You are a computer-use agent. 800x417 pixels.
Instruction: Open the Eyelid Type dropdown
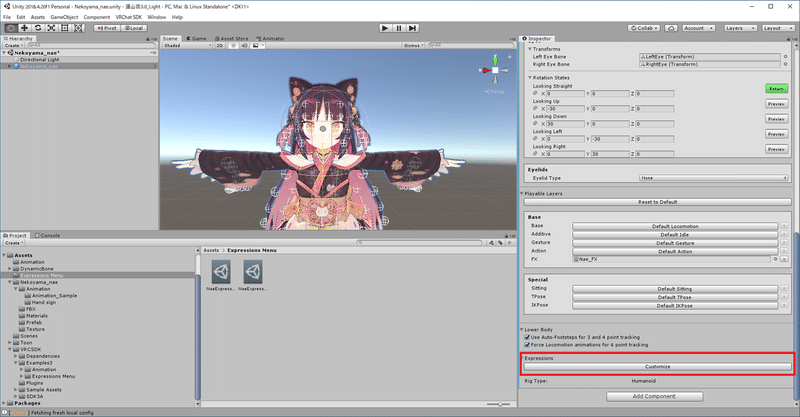[713, 178]
